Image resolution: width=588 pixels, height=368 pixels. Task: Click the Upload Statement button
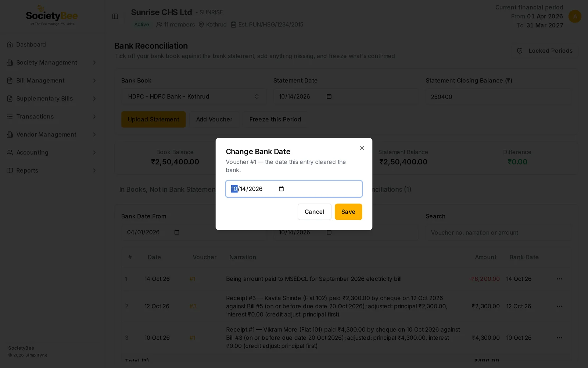153,120
